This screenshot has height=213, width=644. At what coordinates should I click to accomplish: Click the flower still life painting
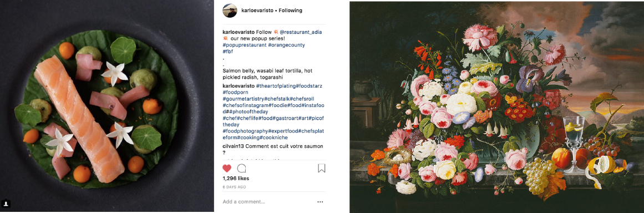(x=496, y=106)
